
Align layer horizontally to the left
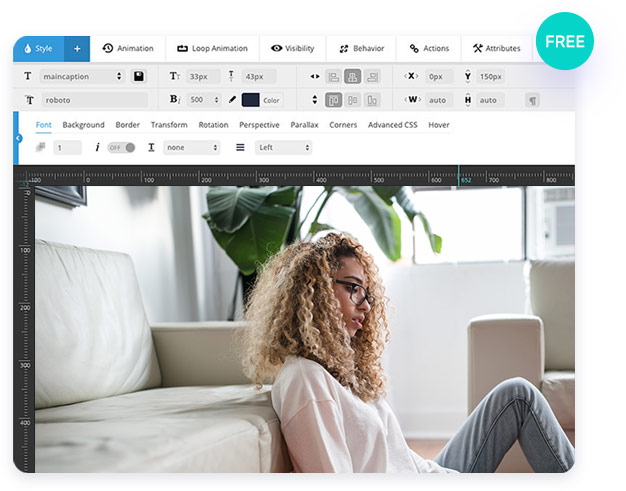[333, 77]
